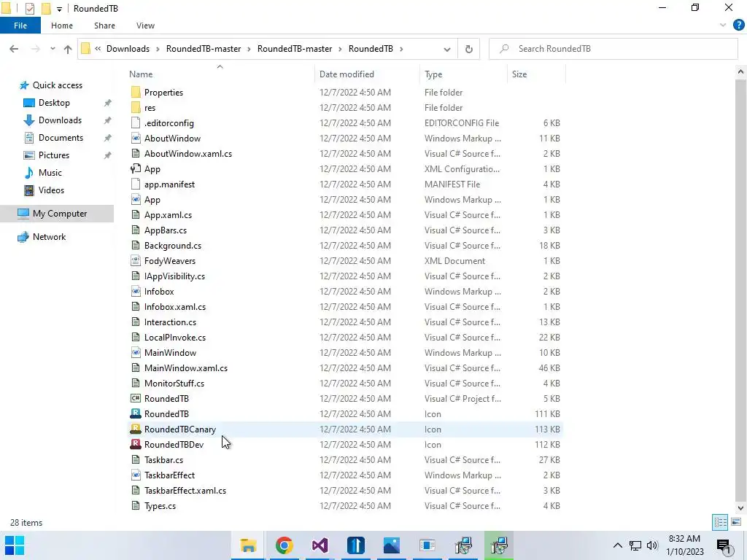Open the volume control in tray
The height and width of the screenshot is (560, 747).
click(652, 545)
